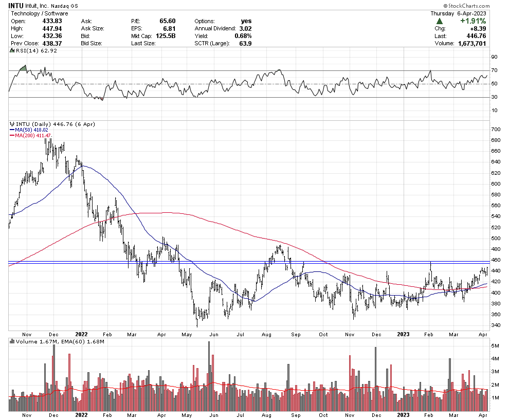Click the StockCharts.com copyright text
509x420 pixels.
coord(466,6)
